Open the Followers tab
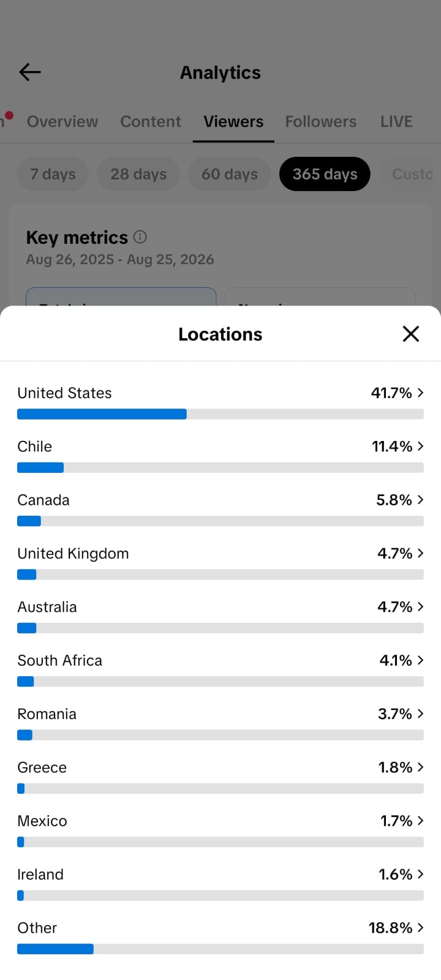441x980 pixels. [x=321, y=121]
